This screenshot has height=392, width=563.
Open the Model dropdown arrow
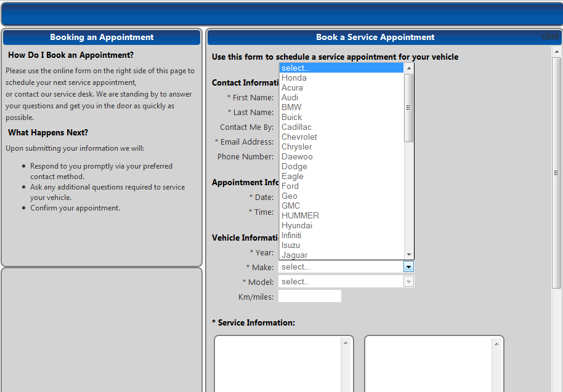click(408, 282)
